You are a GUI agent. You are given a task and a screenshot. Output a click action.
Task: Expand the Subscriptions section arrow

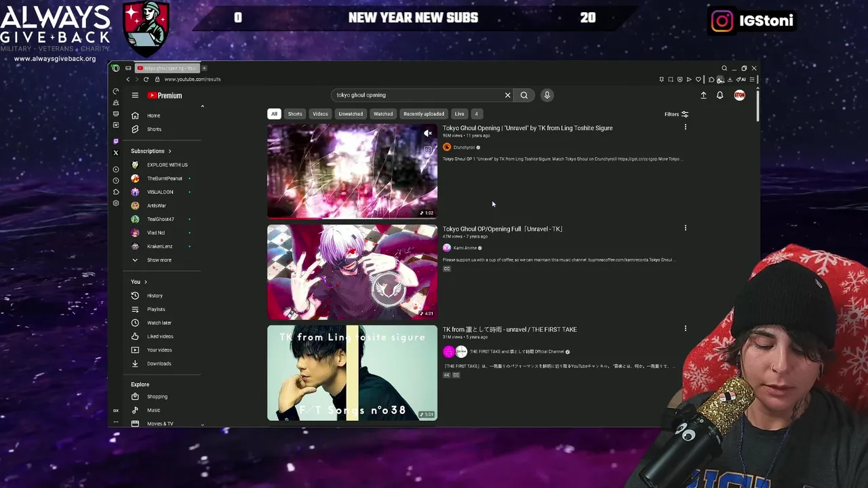[x=170, y=151]
